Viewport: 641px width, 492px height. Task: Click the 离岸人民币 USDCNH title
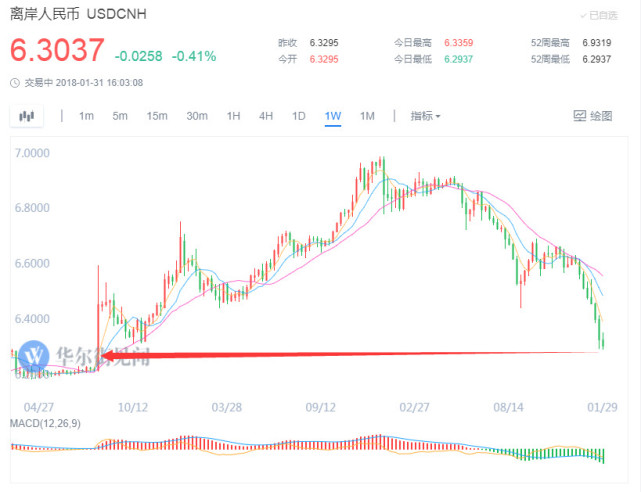78,14
